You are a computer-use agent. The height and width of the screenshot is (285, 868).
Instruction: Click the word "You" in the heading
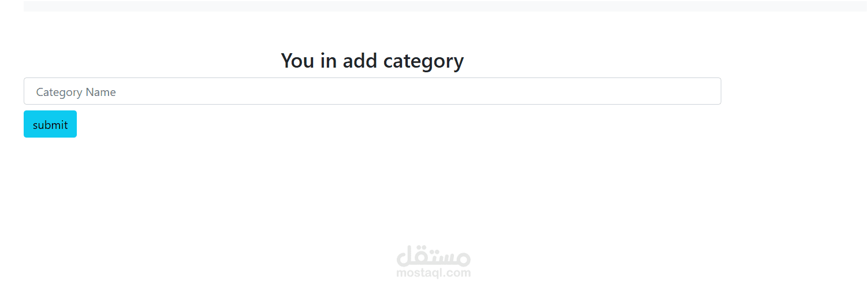(297, 60)
